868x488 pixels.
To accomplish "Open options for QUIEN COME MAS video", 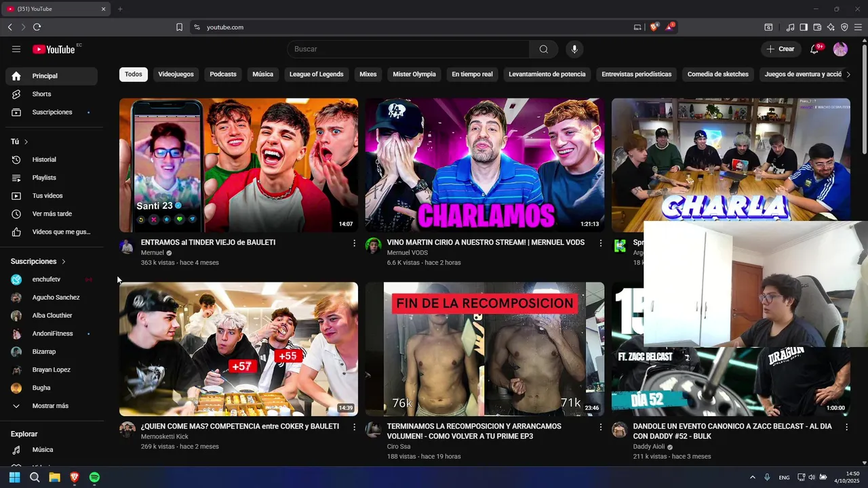I will point(354,427).
